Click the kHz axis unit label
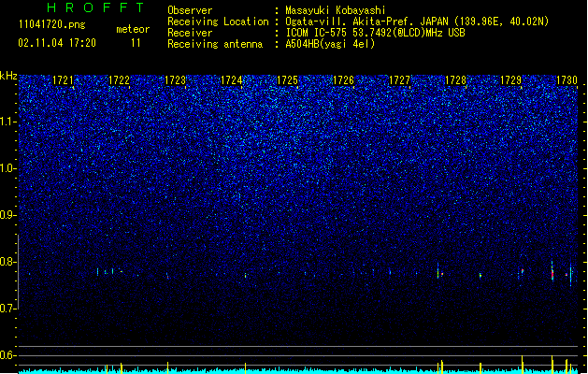The width and height of the screenshot is (588, 374). (x=8, y=76)
